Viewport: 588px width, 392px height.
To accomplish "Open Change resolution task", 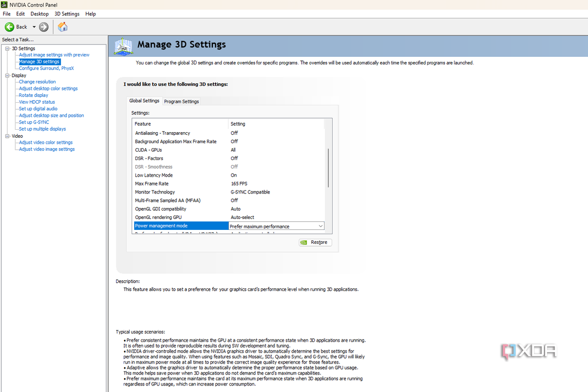I will point(37,82).
